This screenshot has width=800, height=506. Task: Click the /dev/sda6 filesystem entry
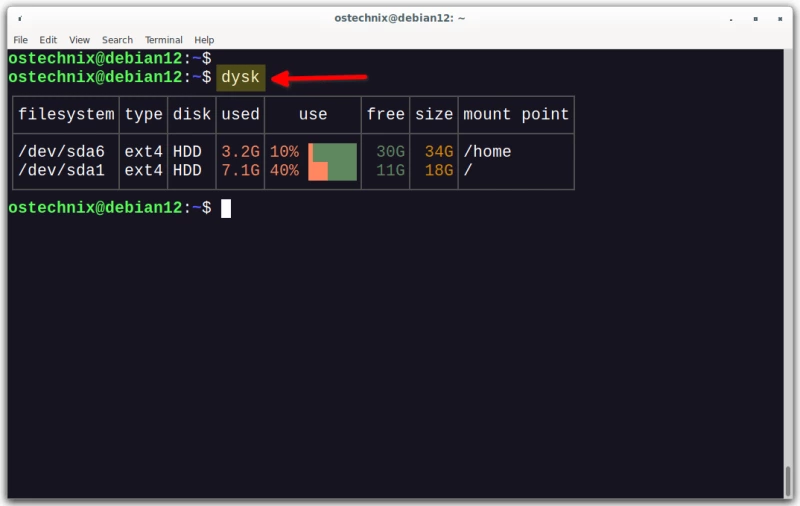(x=61, y=151)
